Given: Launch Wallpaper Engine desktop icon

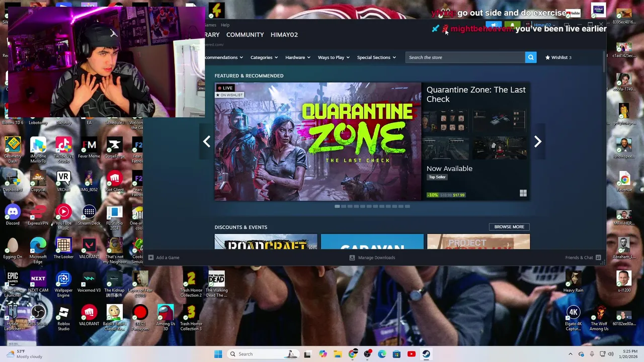Looking at the screenshot, I should [63, 285].
